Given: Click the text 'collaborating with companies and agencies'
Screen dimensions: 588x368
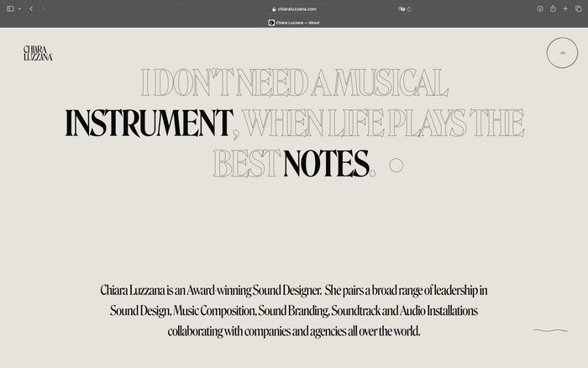Looking at the screenshot, I should click(257, 331).
